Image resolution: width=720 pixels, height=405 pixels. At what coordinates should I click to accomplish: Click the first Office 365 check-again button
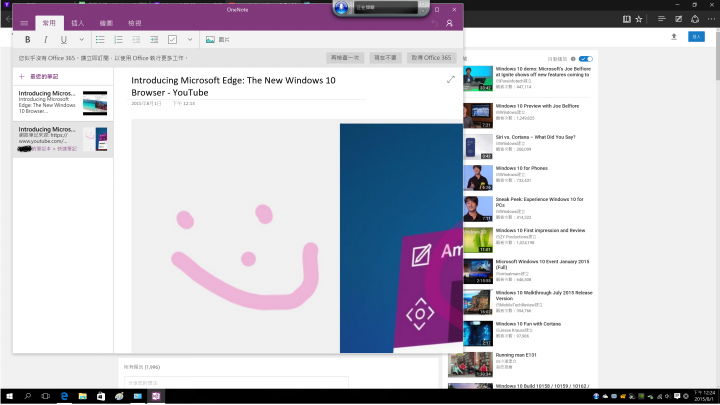click(x=345, y=58)
